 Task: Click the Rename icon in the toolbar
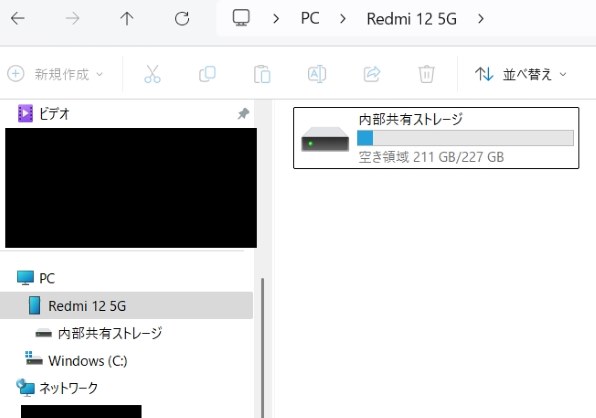317,74
